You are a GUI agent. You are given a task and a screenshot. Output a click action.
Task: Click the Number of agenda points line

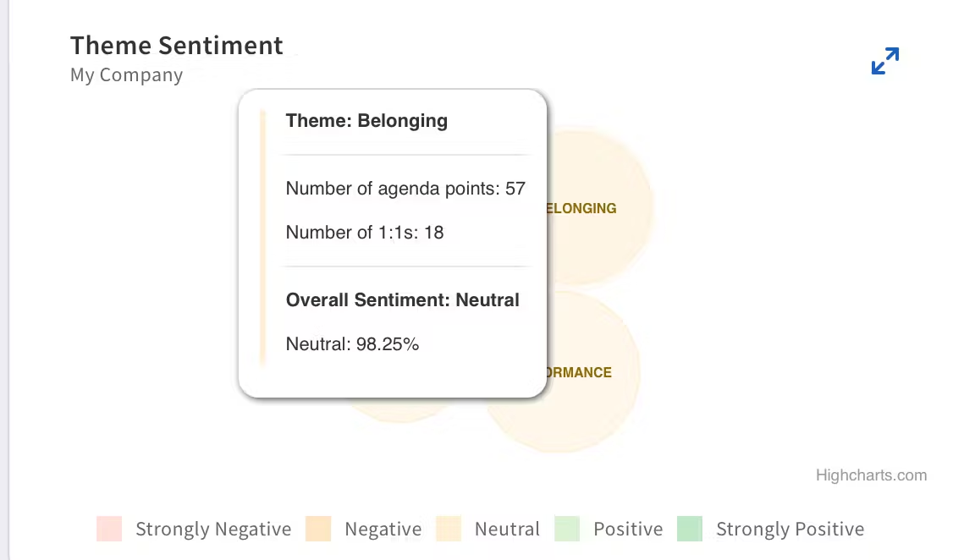tap(405, 189)
